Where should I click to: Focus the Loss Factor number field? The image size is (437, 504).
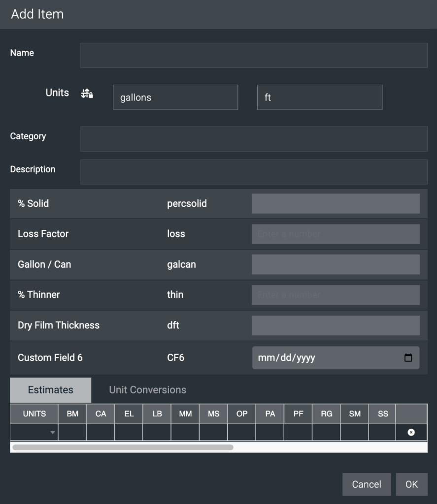(x=336, y=234)
